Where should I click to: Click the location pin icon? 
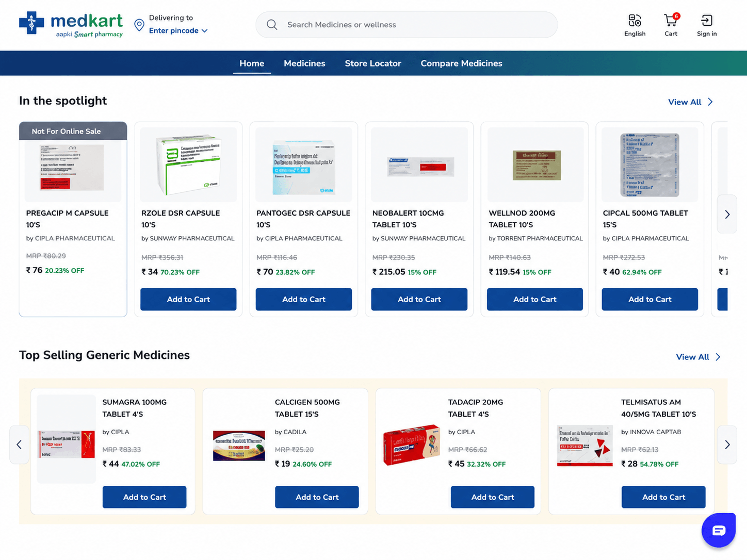click(x=139, y=25)
